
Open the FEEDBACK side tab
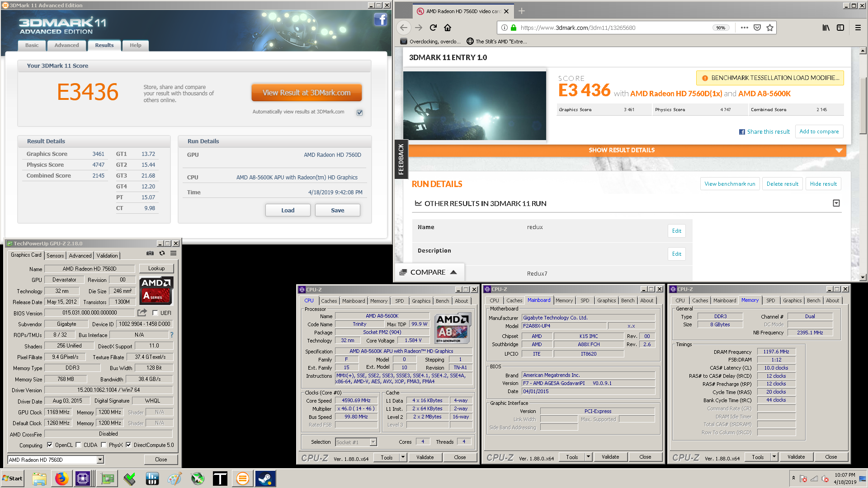click(x=401, y=159)
